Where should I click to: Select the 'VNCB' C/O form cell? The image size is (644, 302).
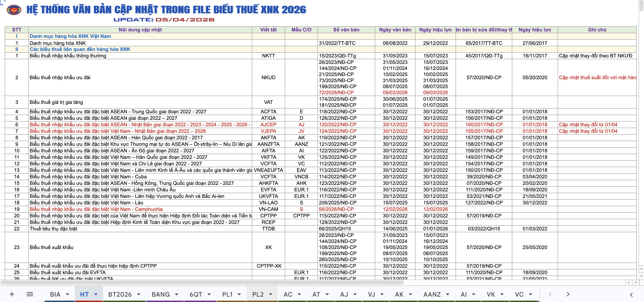(301, 177)
